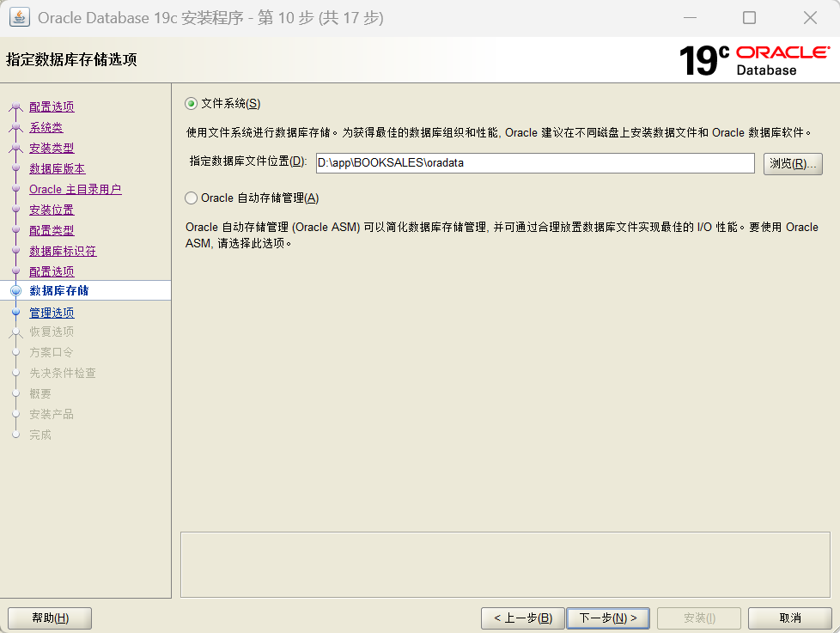Click the empty message area at bottom
The image size is (840, 633).
pyautogui.click(x=505, y=564)
